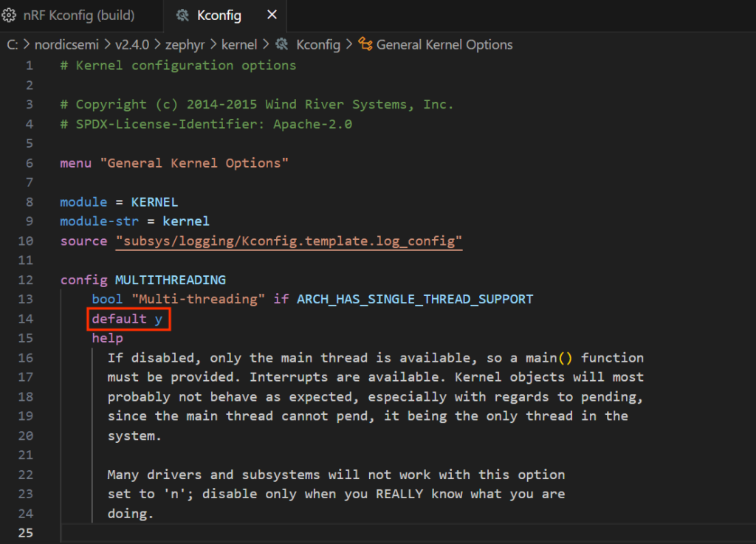Click line number 14 in the gutter
Viewport: 756px width, 544px height.
click(25, 318)
